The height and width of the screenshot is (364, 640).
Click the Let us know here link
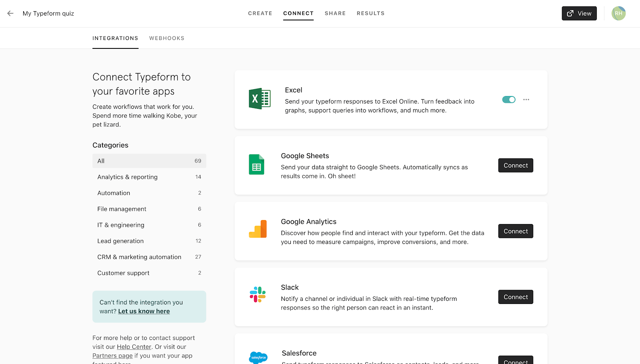pos(144,311)
